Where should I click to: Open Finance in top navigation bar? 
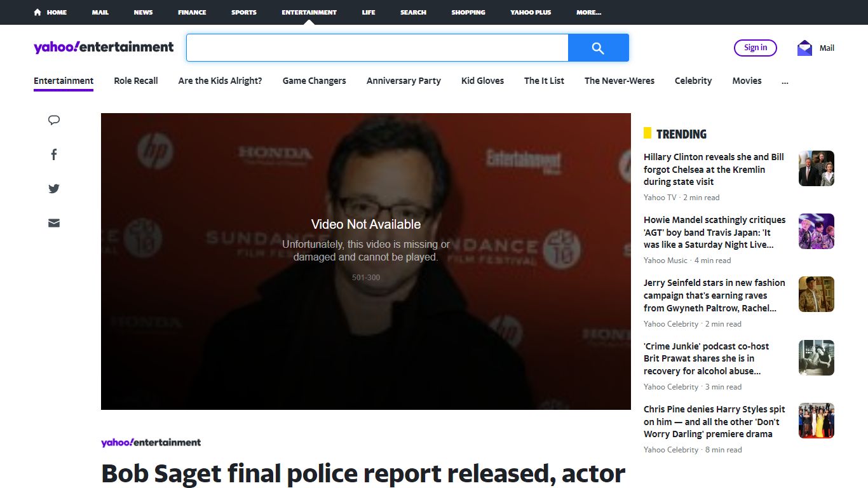point(192,12)
